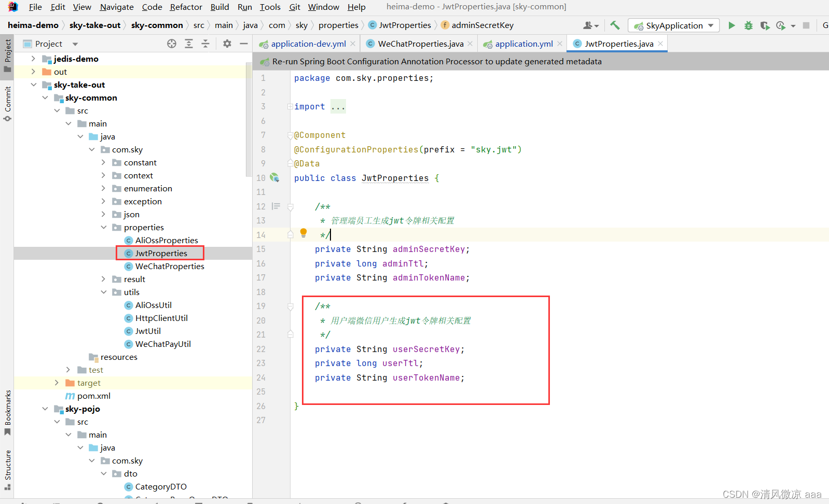Click Spring bean gutter icon on line 10
Screen dimensions: 829x504
click(x=274, y=178)
